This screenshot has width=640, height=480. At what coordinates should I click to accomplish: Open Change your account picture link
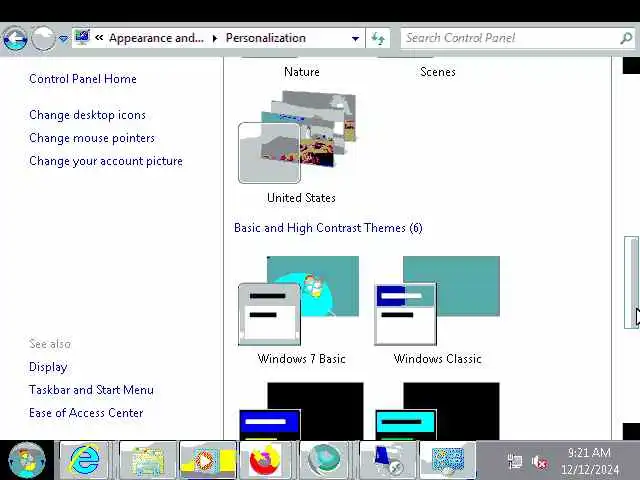pyautogui.click(x=106, y=161)
